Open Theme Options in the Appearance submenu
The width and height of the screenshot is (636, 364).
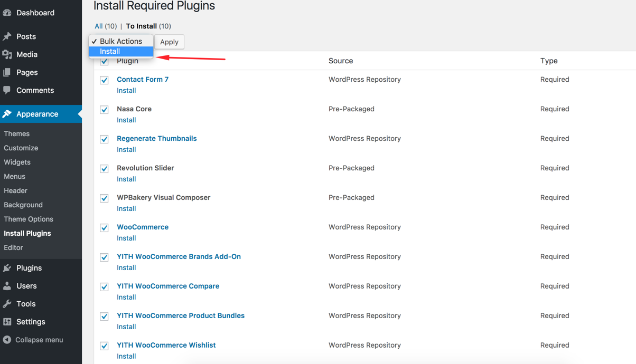pyautogui.click(x=29, y=219)
